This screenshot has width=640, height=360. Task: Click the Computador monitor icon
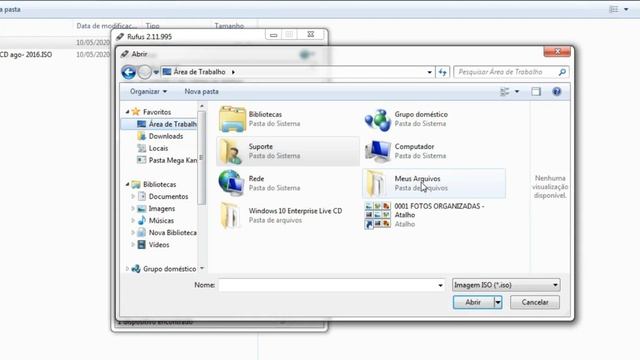tap(378, 151)
